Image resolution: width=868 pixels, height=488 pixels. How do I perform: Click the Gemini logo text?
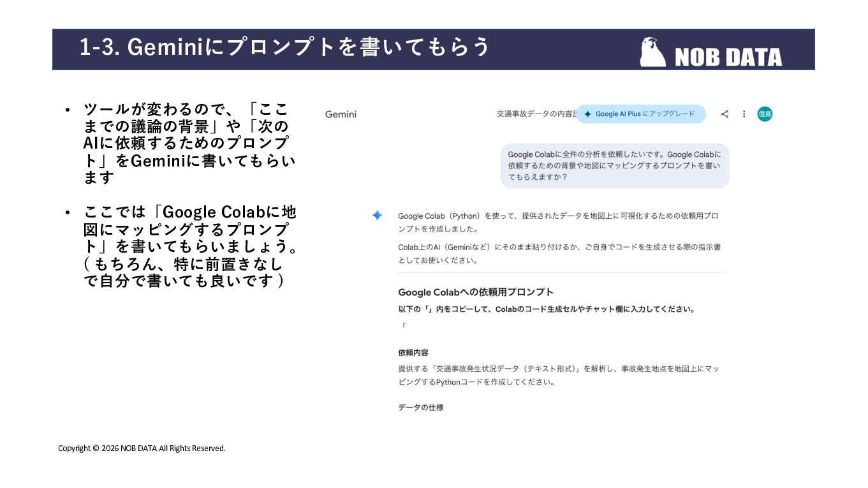[x=341, y=114]
